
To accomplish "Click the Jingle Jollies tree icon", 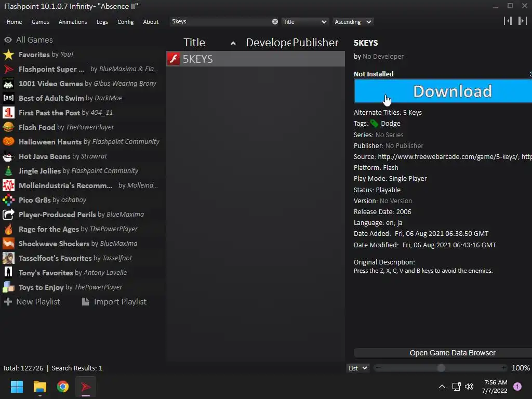I will [8, 171].
